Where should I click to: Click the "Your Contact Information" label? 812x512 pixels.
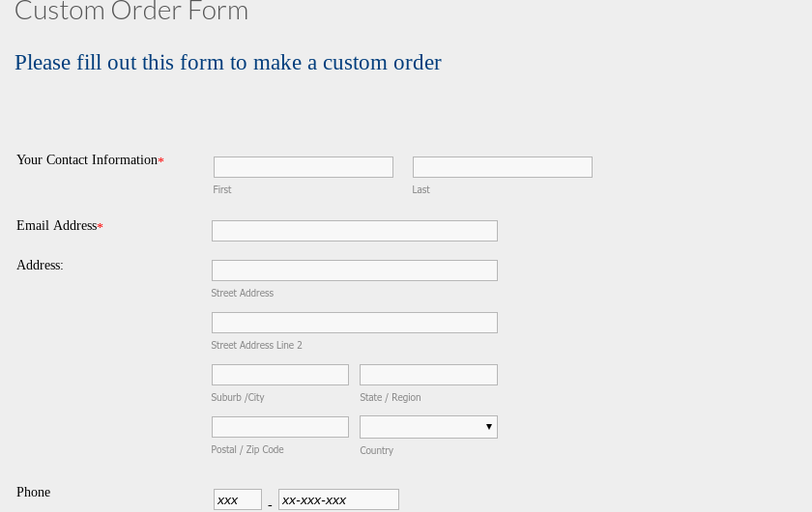pos(86,160)
